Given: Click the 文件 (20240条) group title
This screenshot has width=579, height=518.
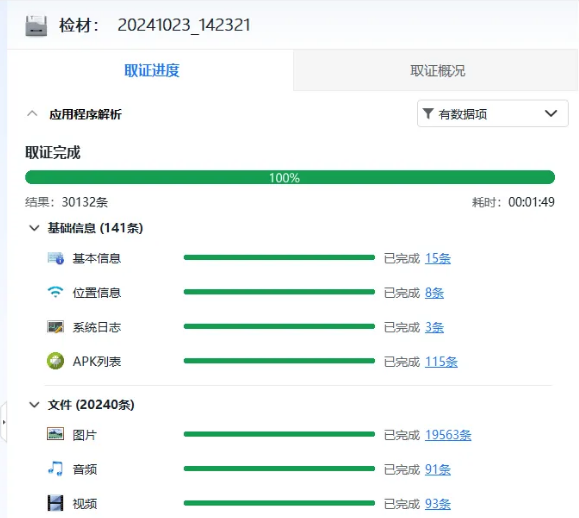Looking at the screenshot, I should click(91, 405).
